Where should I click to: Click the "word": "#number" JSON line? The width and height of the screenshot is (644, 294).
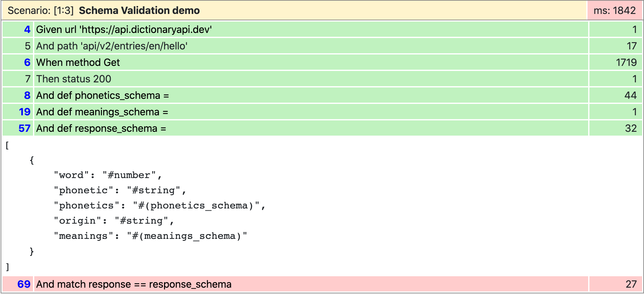108,175
